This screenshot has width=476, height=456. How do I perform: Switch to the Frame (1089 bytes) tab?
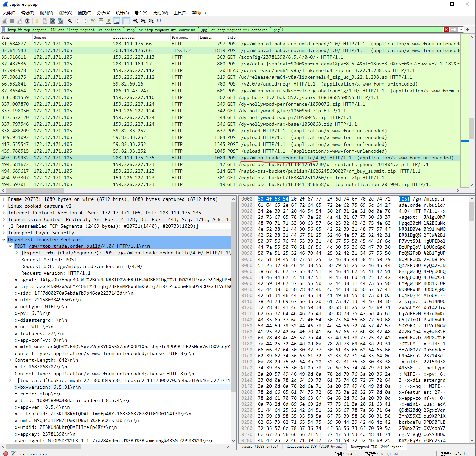[x=260, y=447]
